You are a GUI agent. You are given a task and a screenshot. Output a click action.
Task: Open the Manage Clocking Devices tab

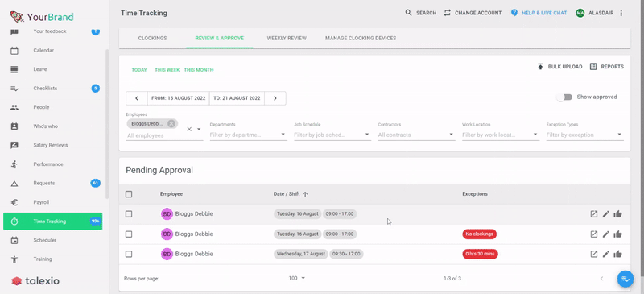361,38
